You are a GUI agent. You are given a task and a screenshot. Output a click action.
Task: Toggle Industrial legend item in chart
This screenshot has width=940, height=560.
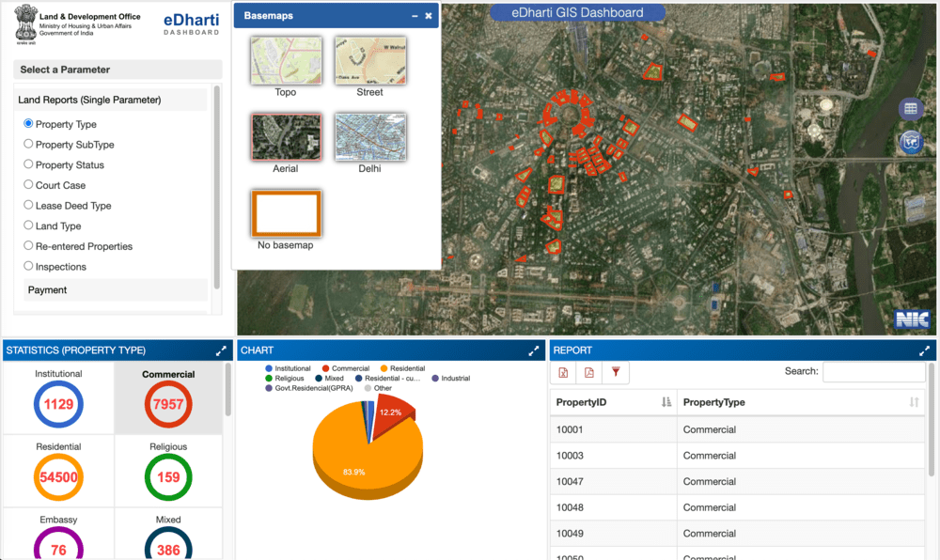coord(451,379)
